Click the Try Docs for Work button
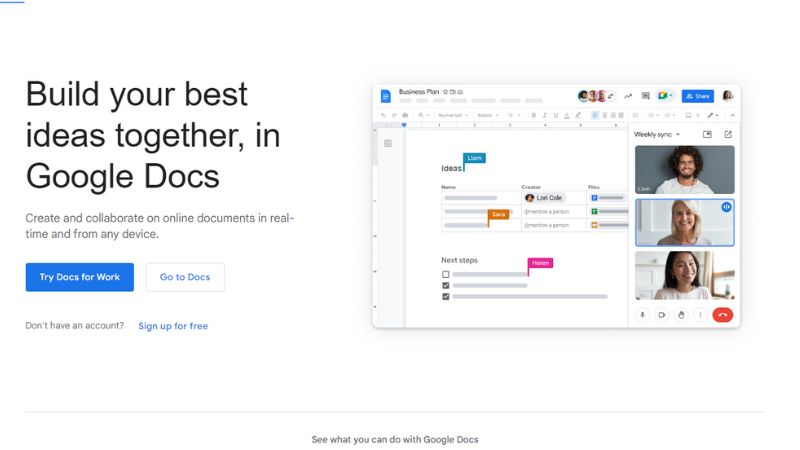This screenshot has height=450, width=800. pyautogui.click(x=80, y=277)
